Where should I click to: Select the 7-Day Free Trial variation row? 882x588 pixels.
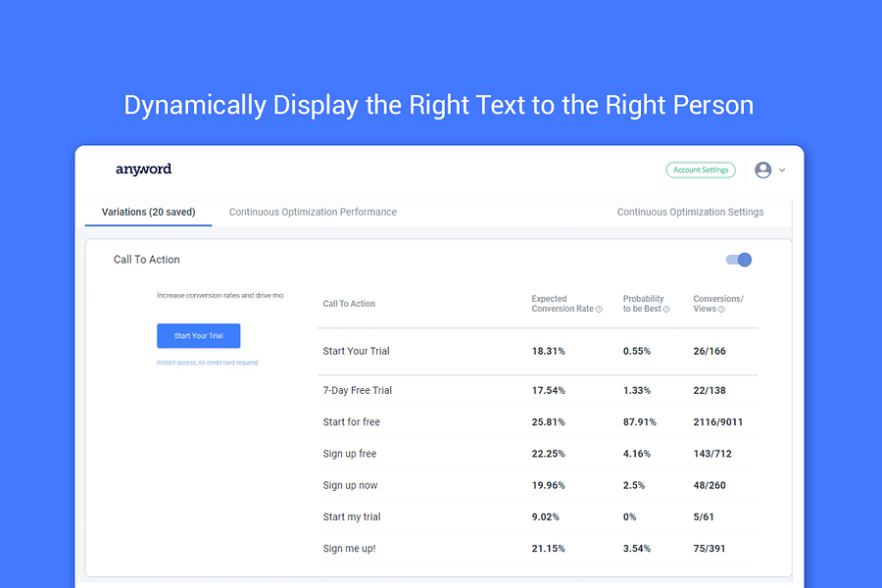(538, 390)
